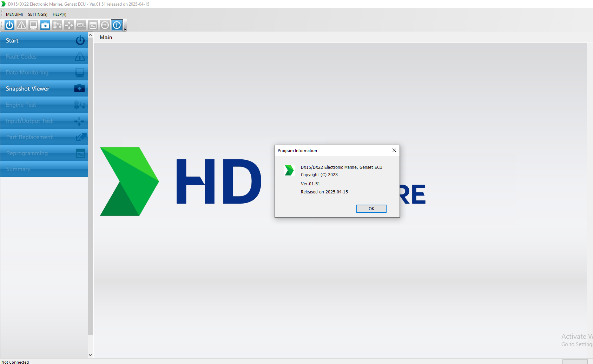Click the EOL toolbar icon
The image size is (593, 364).
pyautogui.click(x=81, y=25)
